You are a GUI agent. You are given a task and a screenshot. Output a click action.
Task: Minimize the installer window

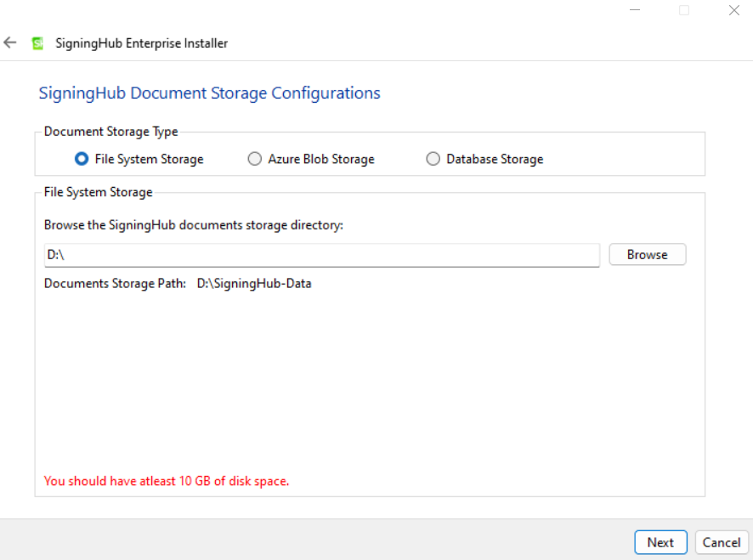coord(635,10)
